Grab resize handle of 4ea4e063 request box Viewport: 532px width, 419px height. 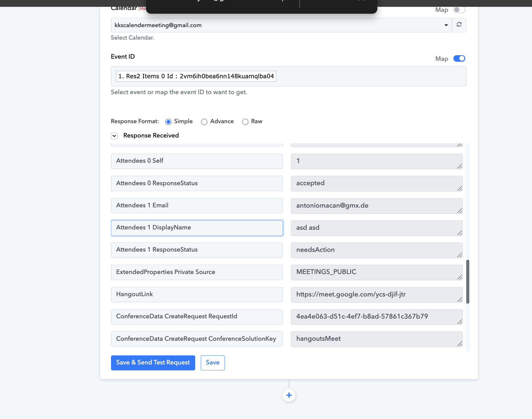click(460, 322)
